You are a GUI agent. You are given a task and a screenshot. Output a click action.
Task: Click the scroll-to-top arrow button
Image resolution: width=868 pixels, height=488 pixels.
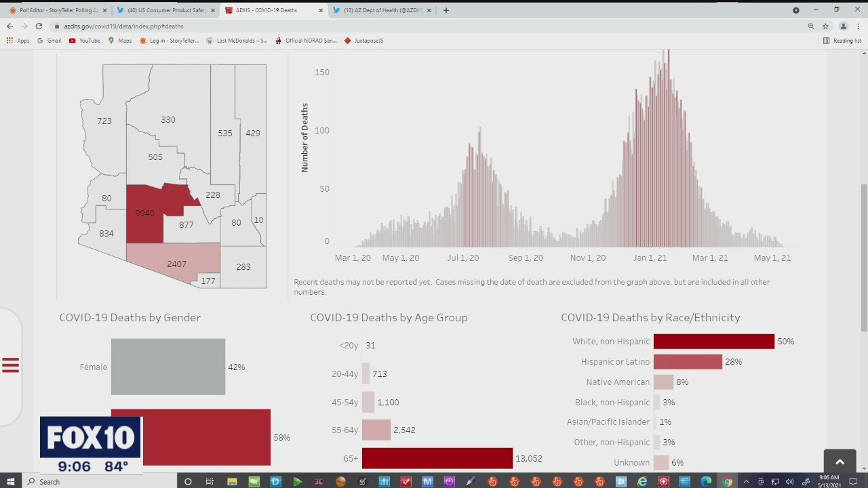tap(840, 462)
